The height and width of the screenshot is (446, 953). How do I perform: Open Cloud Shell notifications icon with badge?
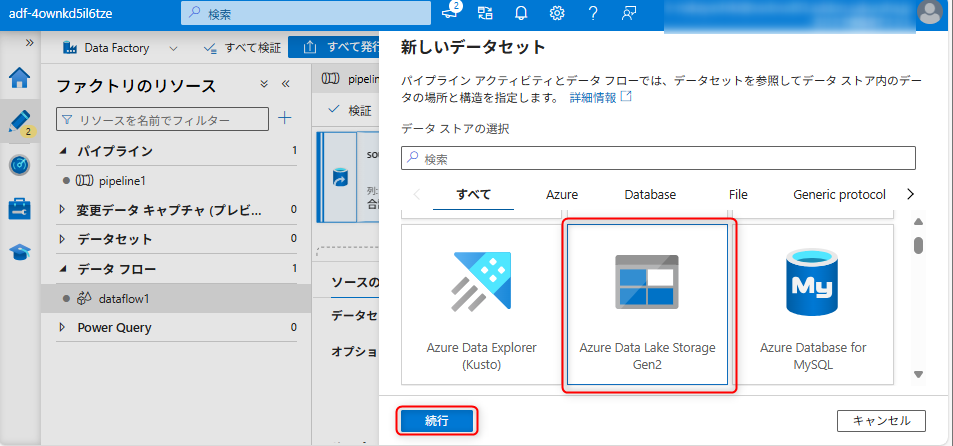coord(451,13)
